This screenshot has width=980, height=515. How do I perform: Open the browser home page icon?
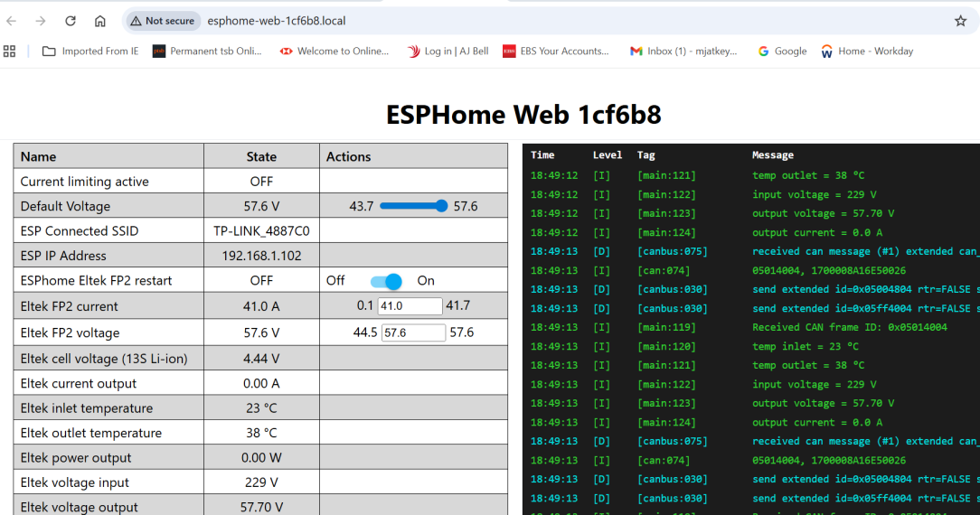(100, 21)
